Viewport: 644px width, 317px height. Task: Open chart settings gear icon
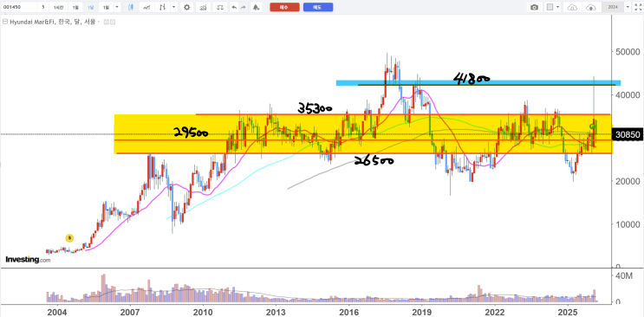[x=187, y=7]
